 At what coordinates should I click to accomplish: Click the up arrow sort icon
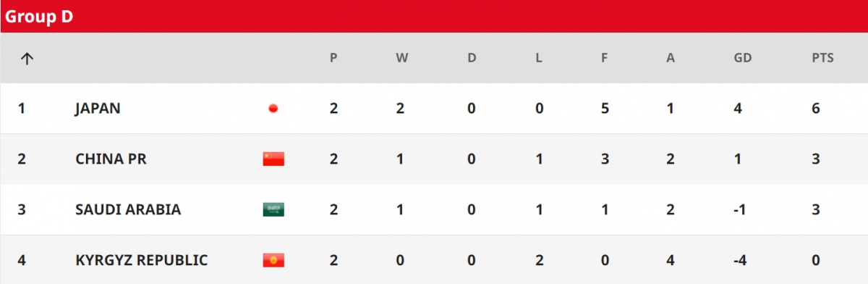click(x=27, y=59)
